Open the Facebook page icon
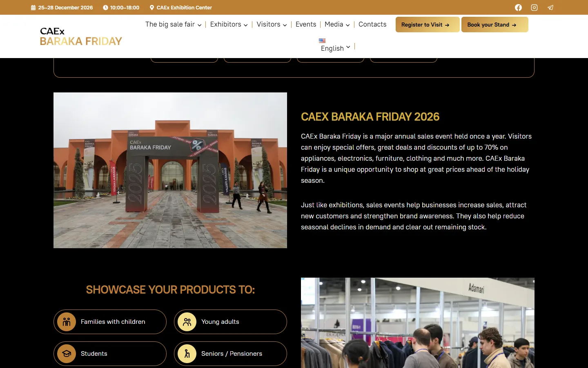588x368 pixels. tap(518, 7)
